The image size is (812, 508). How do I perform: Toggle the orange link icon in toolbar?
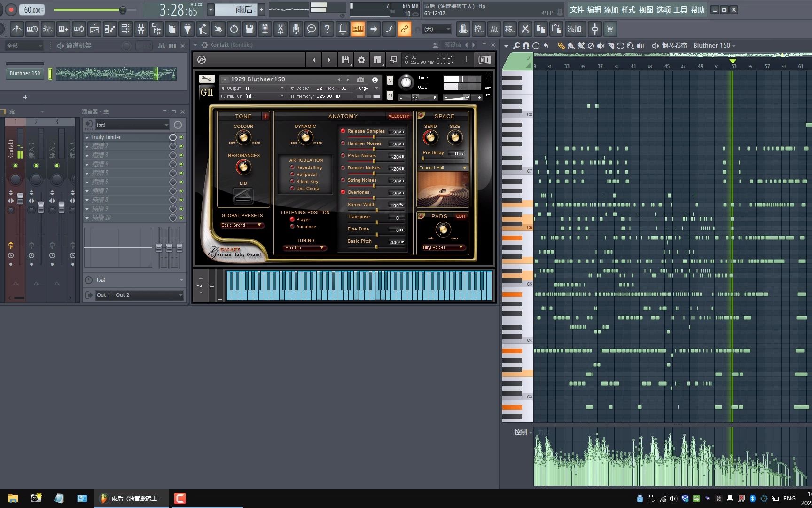tap(405, 29)
